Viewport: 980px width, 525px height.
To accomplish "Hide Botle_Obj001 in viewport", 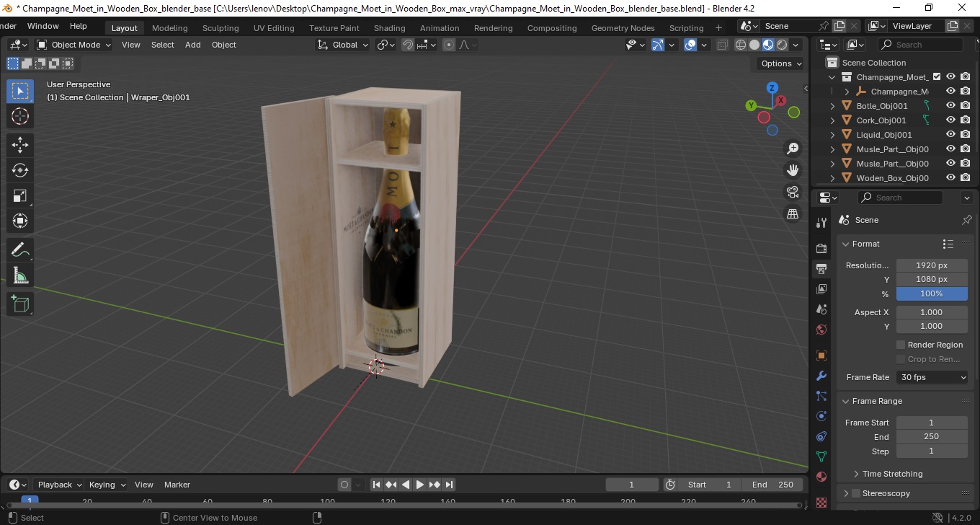I will point(950,105).
